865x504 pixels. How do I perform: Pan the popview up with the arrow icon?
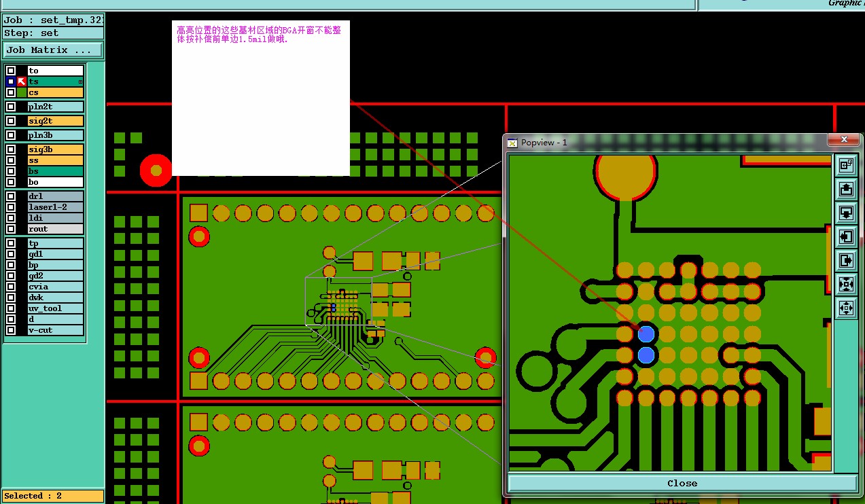pos(846,189)
